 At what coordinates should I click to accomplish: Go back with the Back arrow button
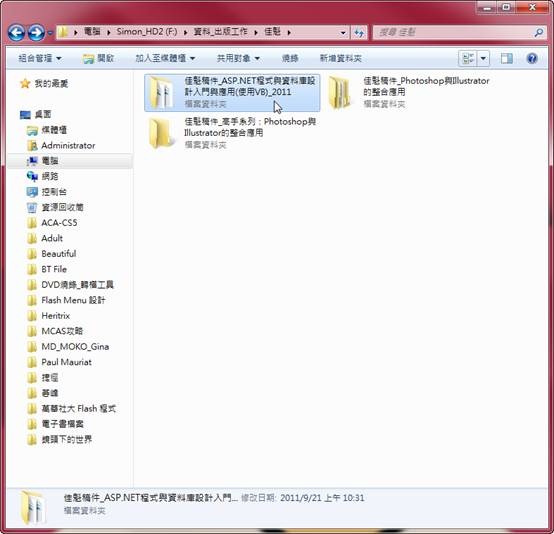[x=16, y=33]
